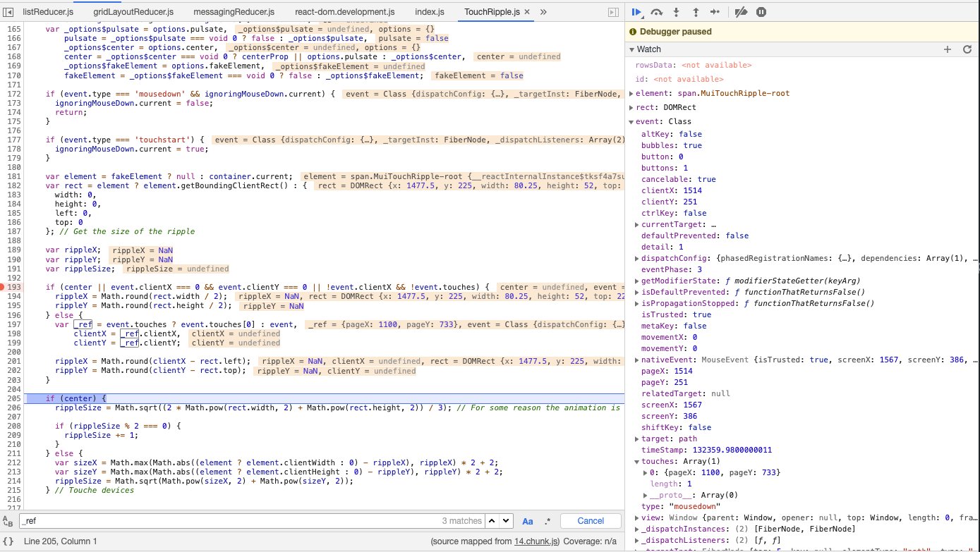
Task: Show more tabs overflow chevron
Action: [x=543, y=12]
